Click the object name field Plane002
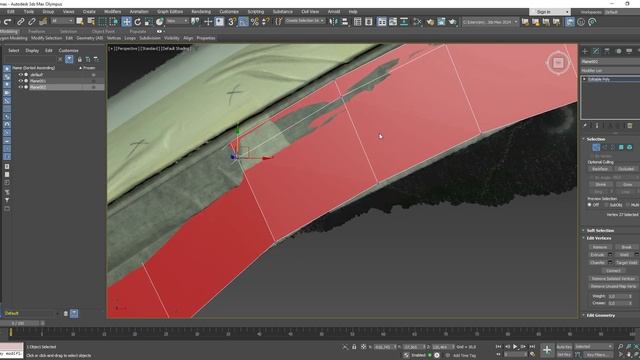 611,62
